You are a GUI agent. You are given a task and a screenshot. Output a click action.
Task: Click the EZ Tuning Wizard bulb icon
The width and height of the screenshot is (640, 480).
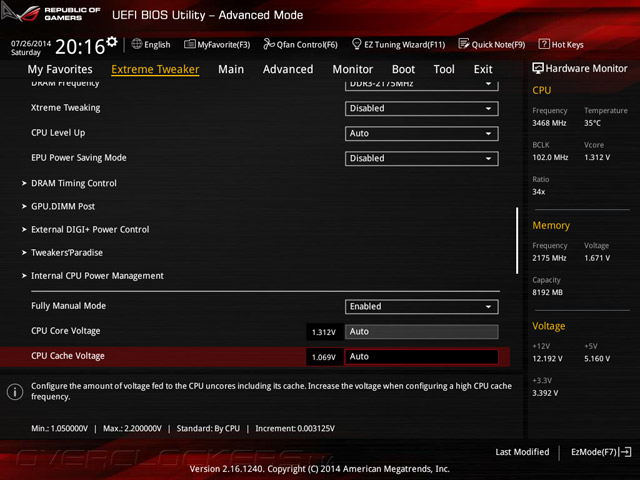[356, 44]
